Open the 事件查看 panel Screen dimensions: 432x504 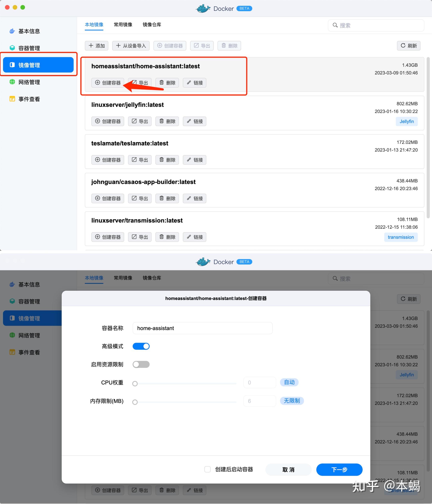[x=29, y=99]
